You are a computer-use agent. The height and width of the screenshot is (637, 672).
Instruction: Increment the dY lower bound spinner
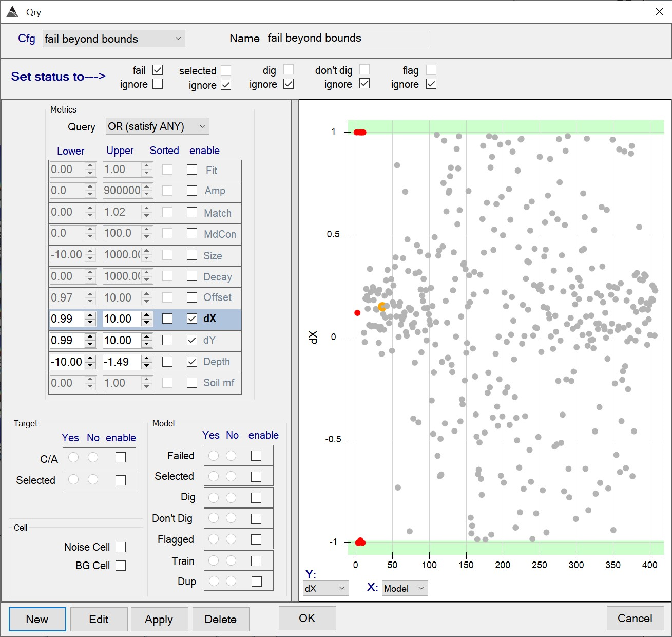[90, 336]
